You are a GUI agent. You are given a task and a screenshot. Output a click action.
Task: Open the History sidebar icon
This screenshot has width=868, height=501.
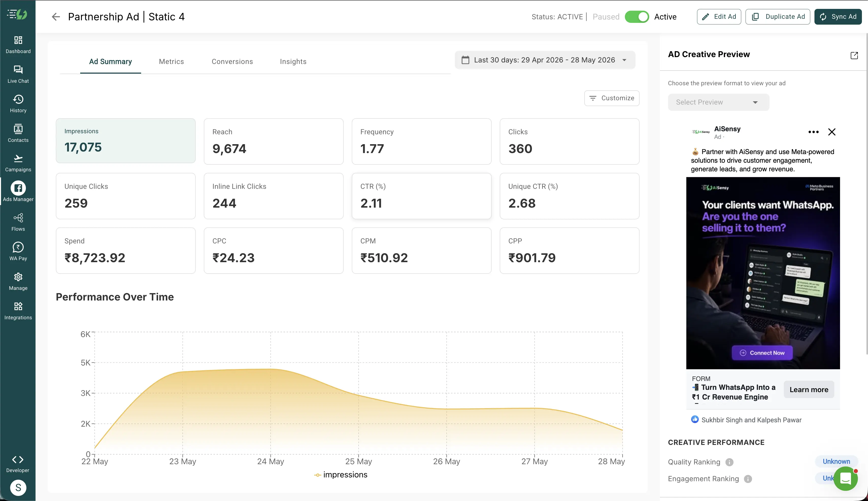point(18,104)
